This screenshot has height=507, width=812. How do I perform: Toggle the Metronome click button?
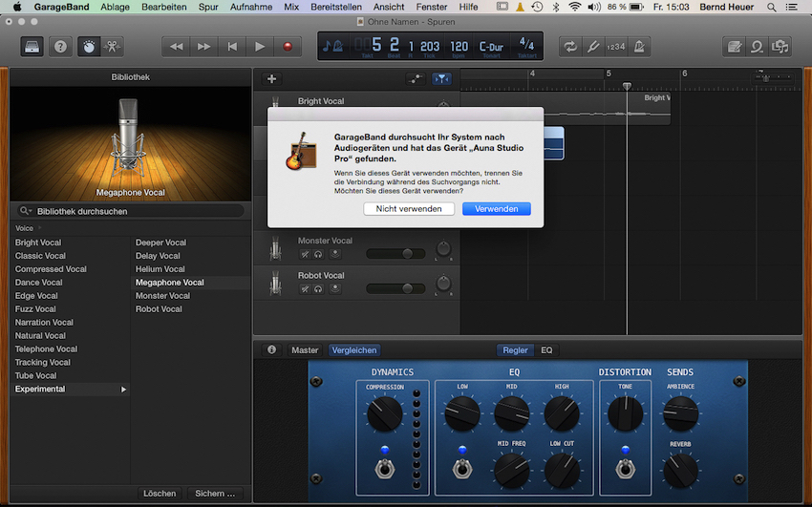tap(639, 47)
